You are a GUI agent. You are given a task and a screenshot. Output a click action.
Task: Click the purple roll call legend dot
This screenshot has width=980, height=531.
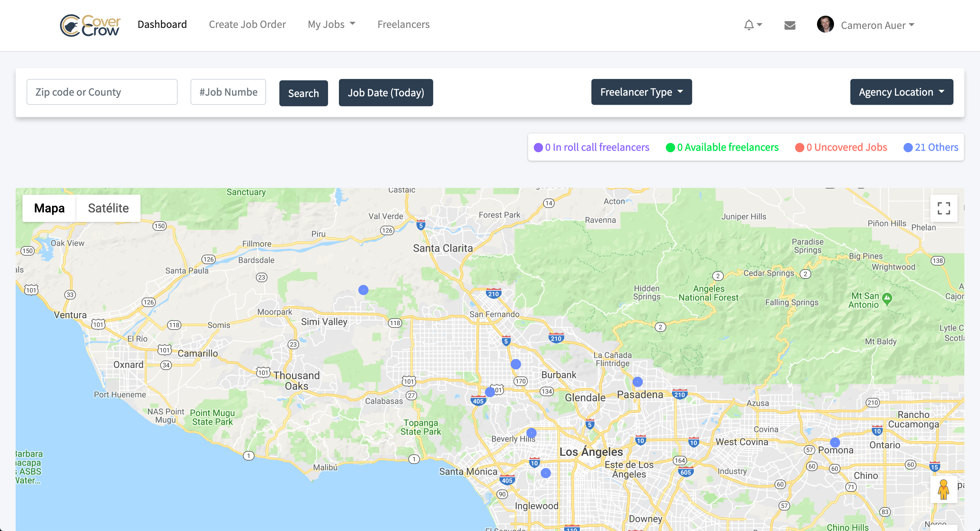[x=538, y=148]
